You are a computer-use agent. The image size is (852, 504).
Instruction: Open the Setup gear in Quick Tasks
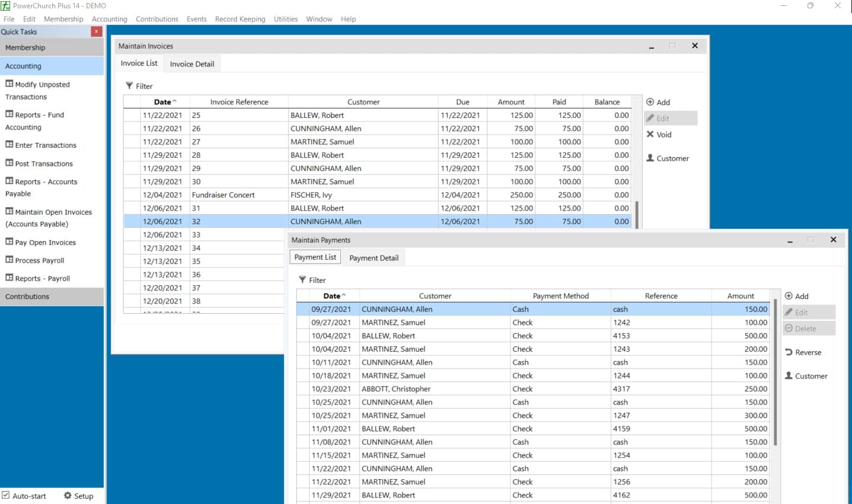tap(78, 496)
